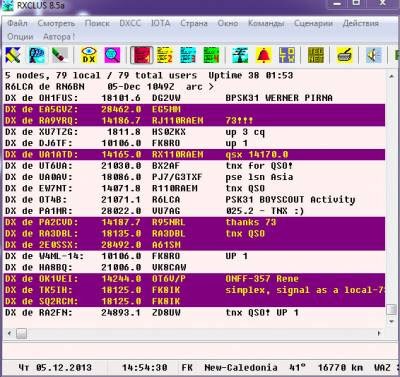The height and width of the screenshot is (377, 400).
Task: Select spot callsign RJ110RAEM
Action: (x=178, y=121)
